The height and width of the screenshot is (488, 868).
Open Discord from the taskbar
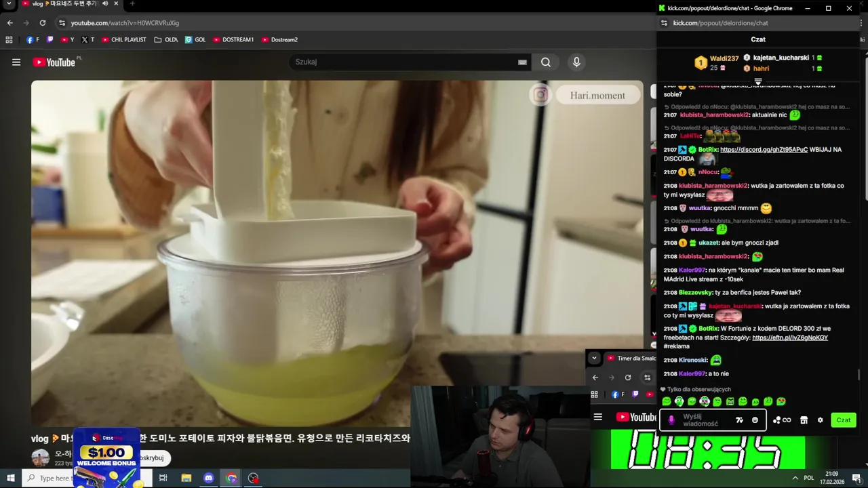tap(209, 479)
